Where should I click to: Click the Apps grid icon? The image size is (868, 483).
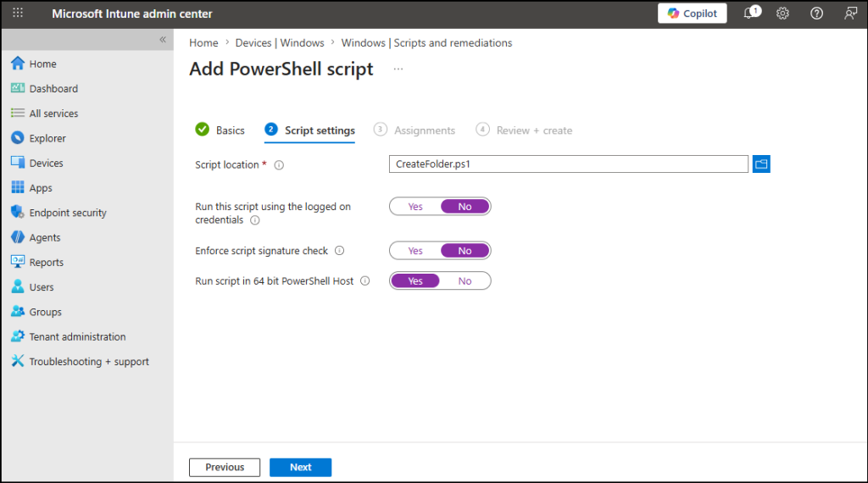coord(18,187)
